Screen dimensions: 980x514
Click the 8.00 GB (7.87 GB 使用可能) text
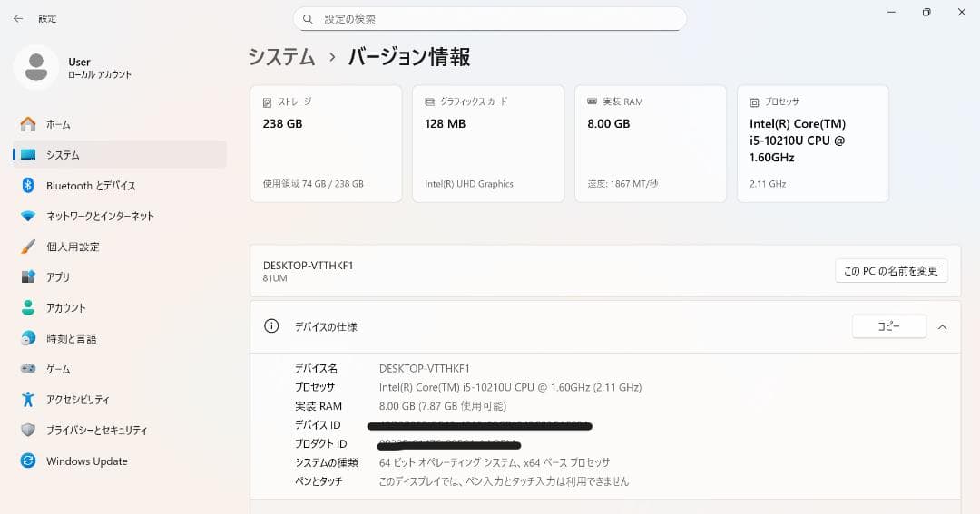(443, 406)
